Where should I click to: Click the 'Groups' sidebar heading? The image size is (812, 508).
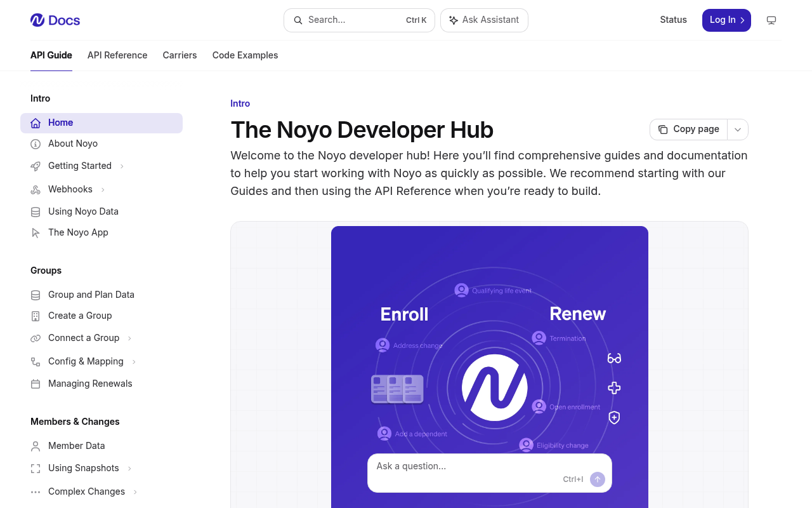[46, 271]
